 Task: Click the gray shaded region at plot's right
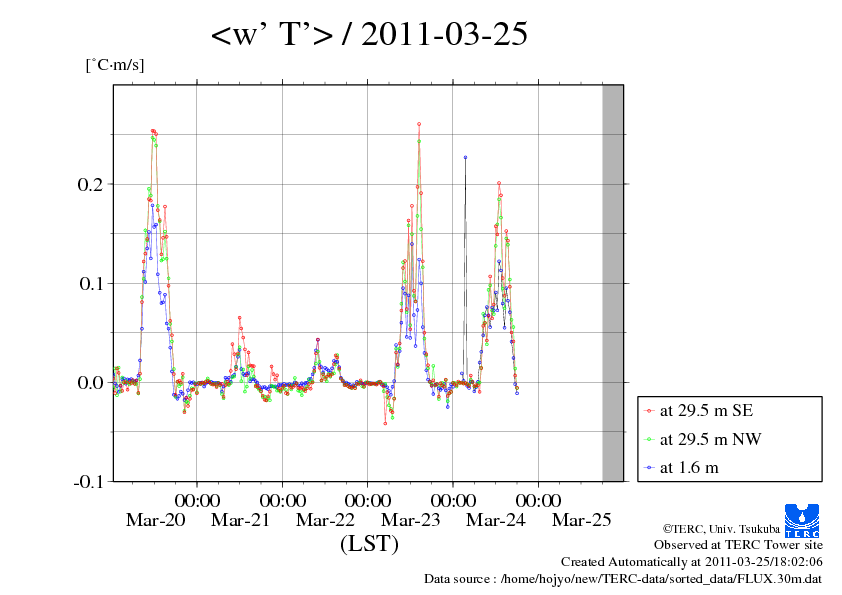point(613,283)
